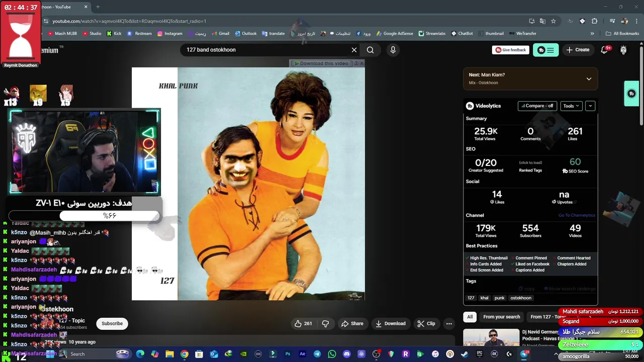The width and height of the screenshot is (644, 362).
Task: Like the video with 261 likes
Action: (x=303, y=324)
